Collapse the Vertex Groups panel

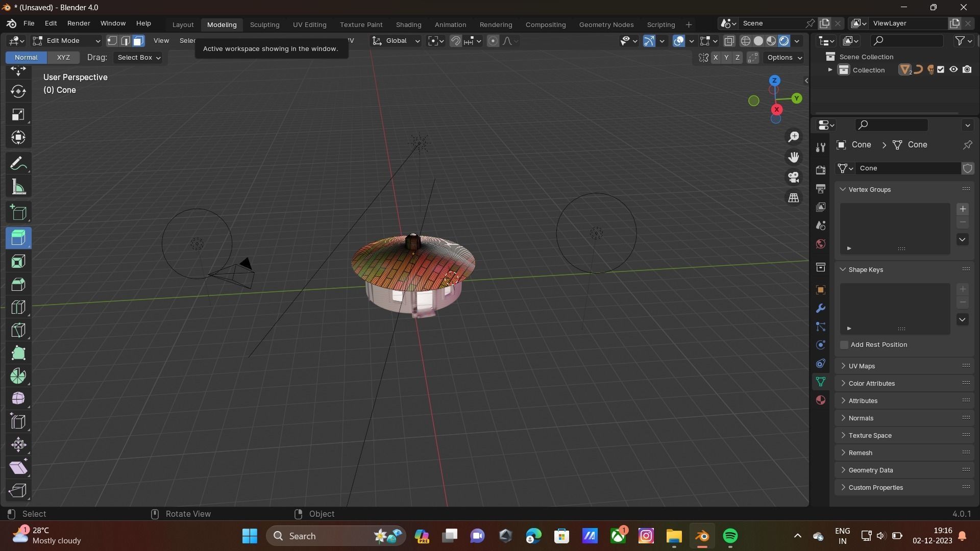click(x=843, y=189)
